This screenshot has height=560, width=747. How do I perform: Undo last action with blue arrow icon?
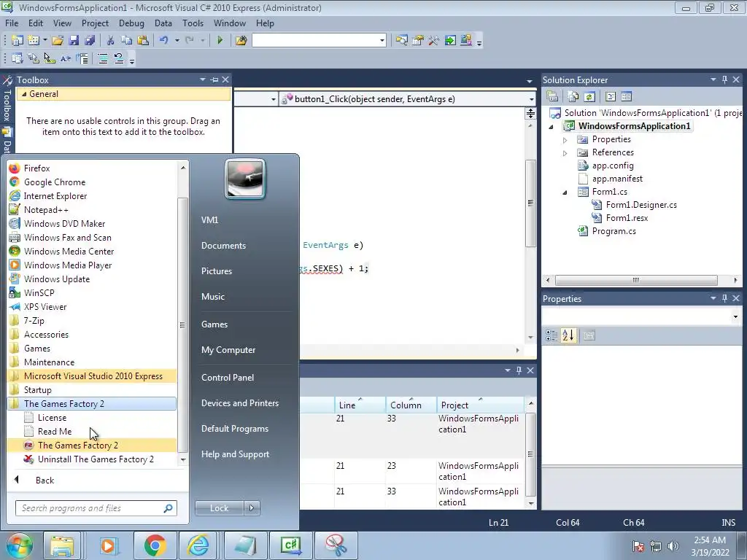click(164, 41)
